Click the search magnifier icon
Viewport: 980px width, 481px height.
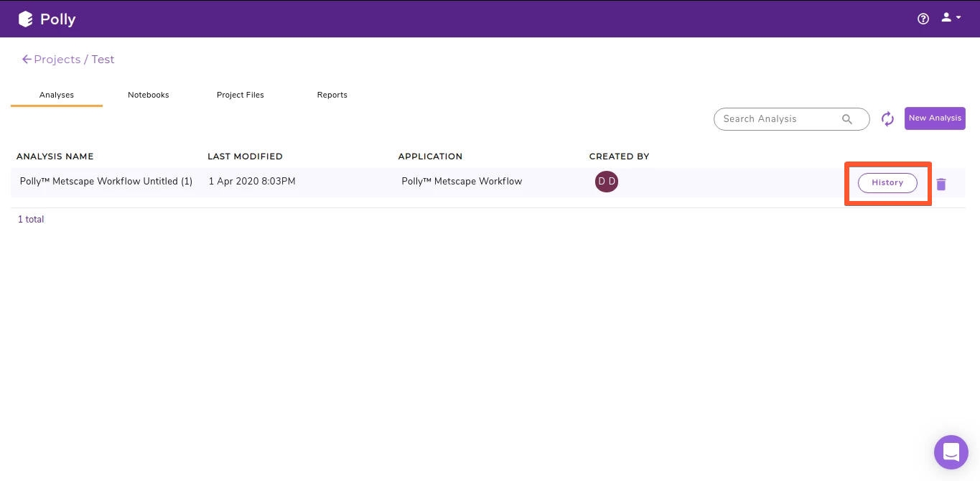[x=847, y=119]
